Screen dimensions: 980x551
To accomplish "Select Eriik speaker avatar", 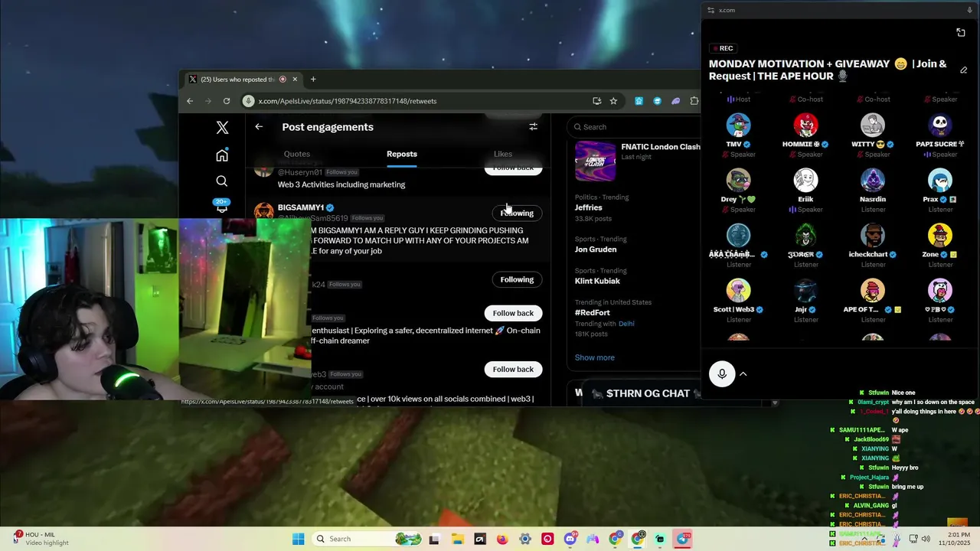I will (805, 180).
